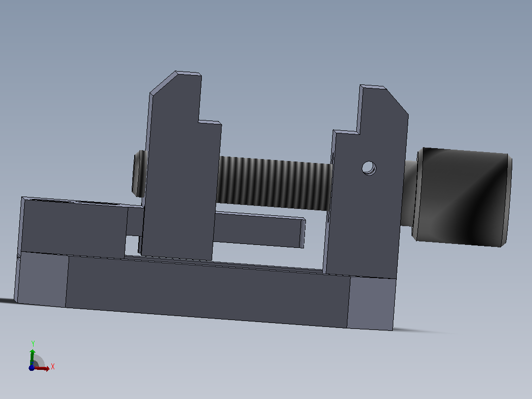Image resolution: width=532 pixels, height=399 pixels.
Task: Pick the small round hole in the right jaw
Action: [369, 168]
